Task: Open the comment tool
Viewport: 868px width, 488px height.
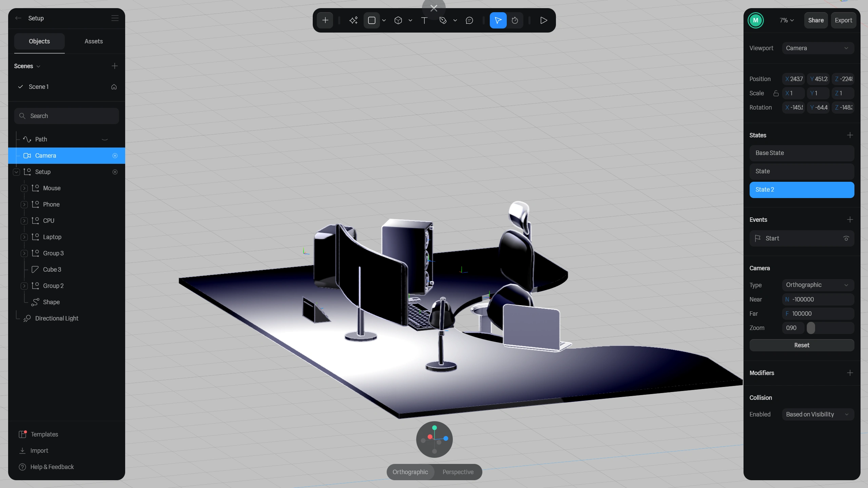Action: point(469,20)
